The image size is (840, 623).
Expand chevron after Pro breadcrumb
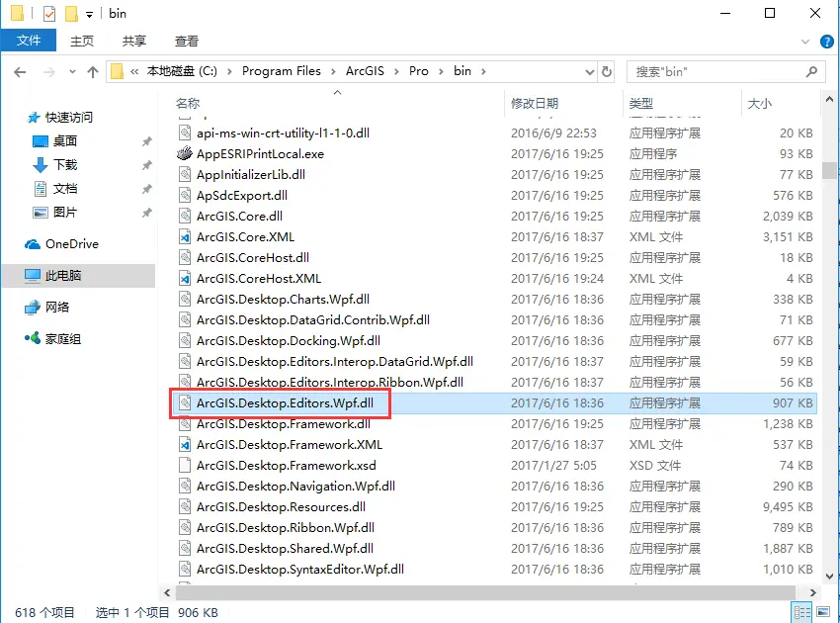coord(441,72)
